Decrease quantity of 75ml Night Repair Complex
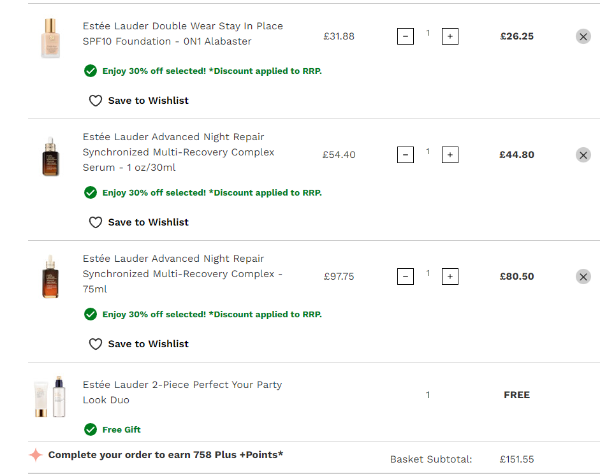 pos(405,276)
